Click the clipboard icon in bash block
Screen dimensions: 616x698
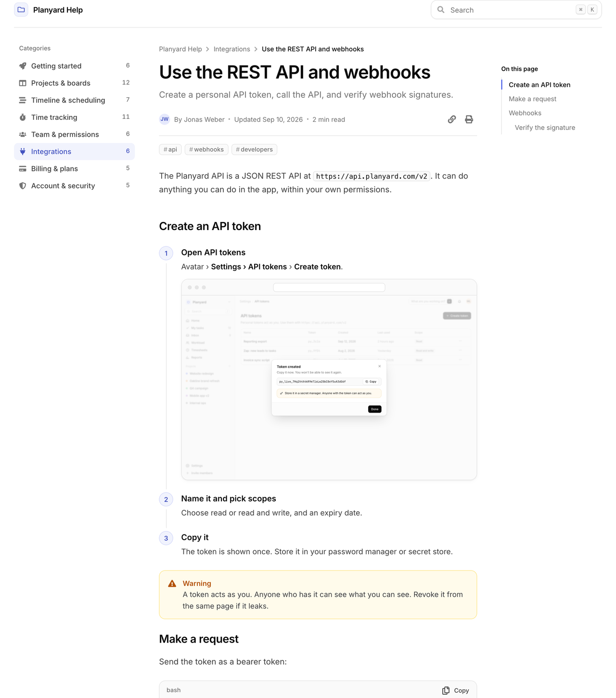pos(446,690)
